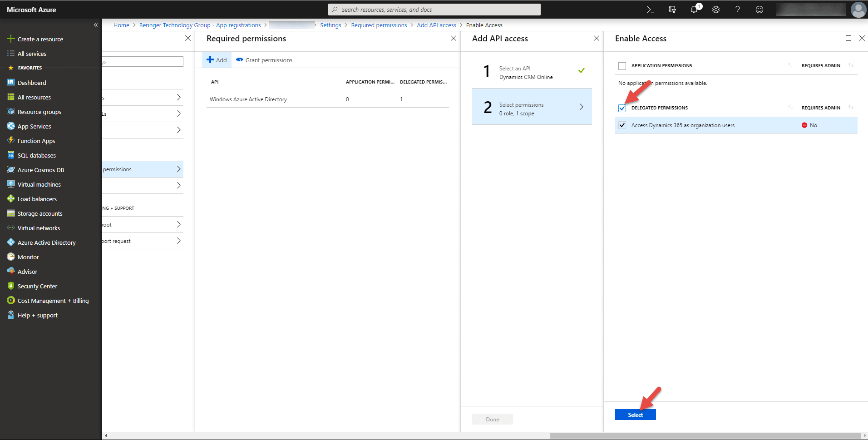
Task: Open the notifications bell
Action: [694, 10]
